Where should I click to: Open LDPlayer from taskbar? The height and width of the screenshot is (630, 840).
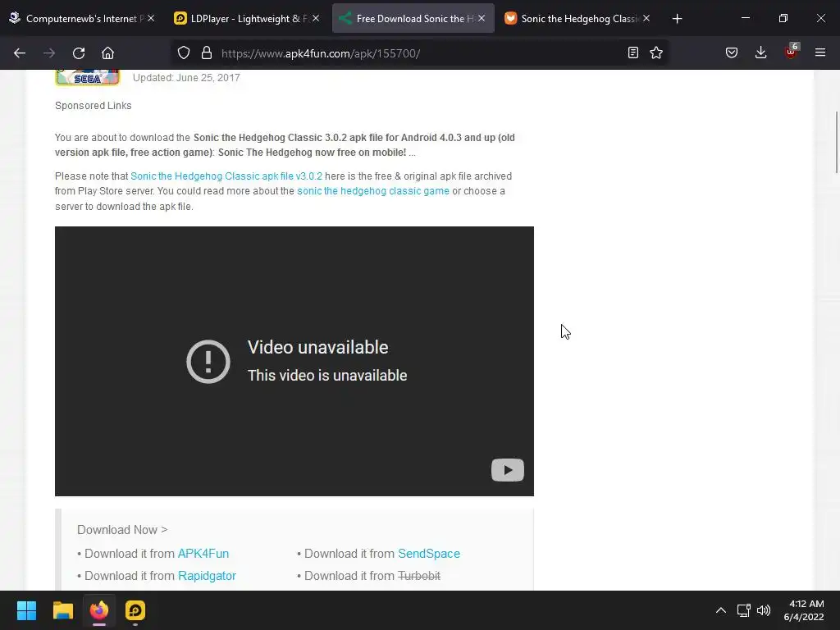coord(135,610)
